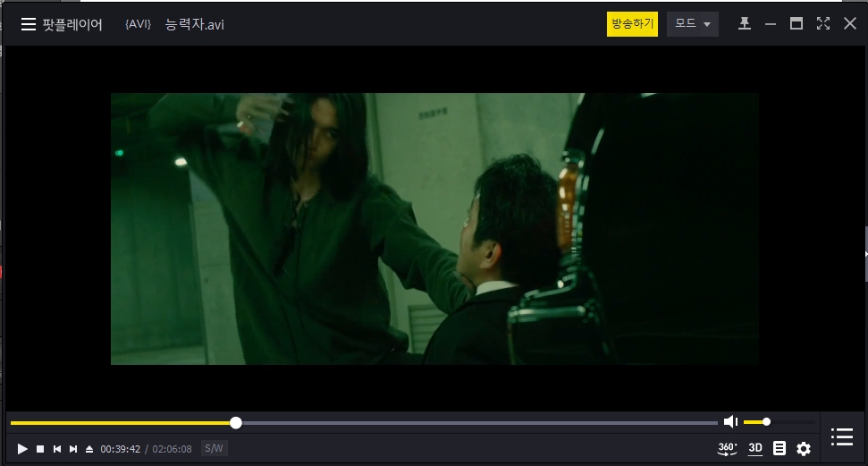Adjust the volume slider
Viewport: 868px width, 466px height.
pyautogui.click(x=766, y=422)
